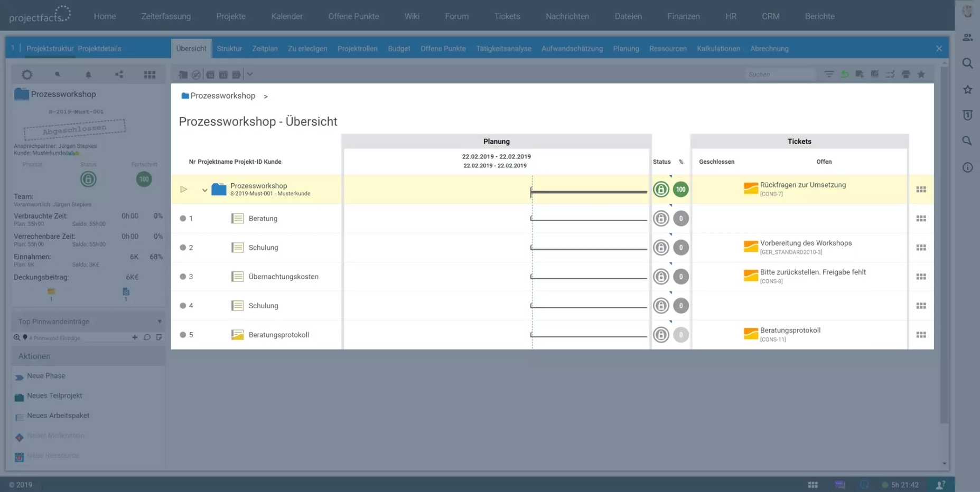Click the print icon in the overview toolbar

point(906,74)
